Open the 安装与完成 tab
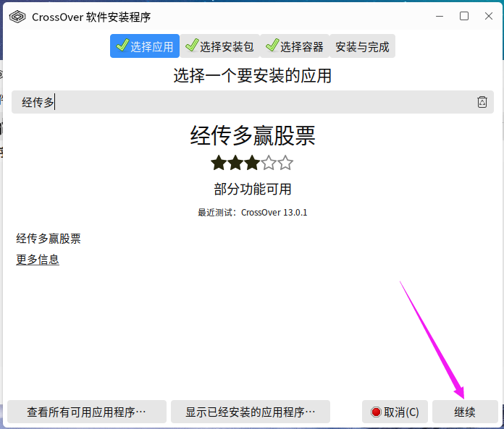The width and height of the screenshot is (504, 429). tap(362, 46)
